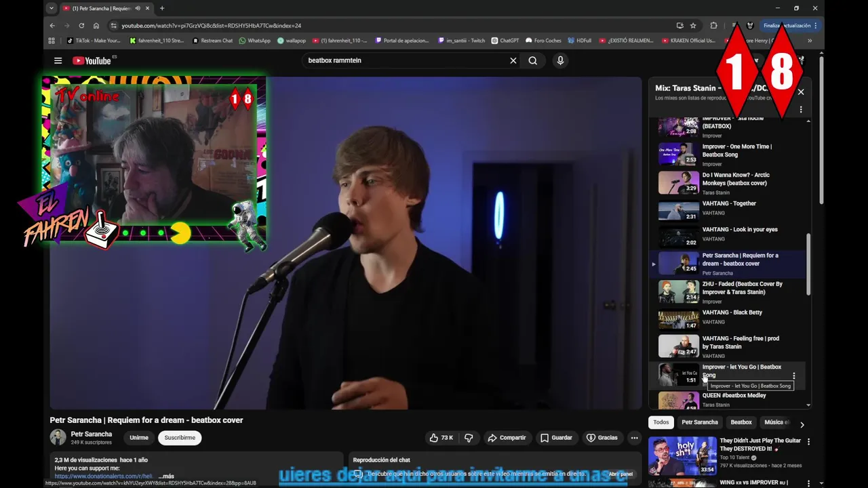
Task: Expand hidden bookmarks chevron
Action: [x=809, y=41]
